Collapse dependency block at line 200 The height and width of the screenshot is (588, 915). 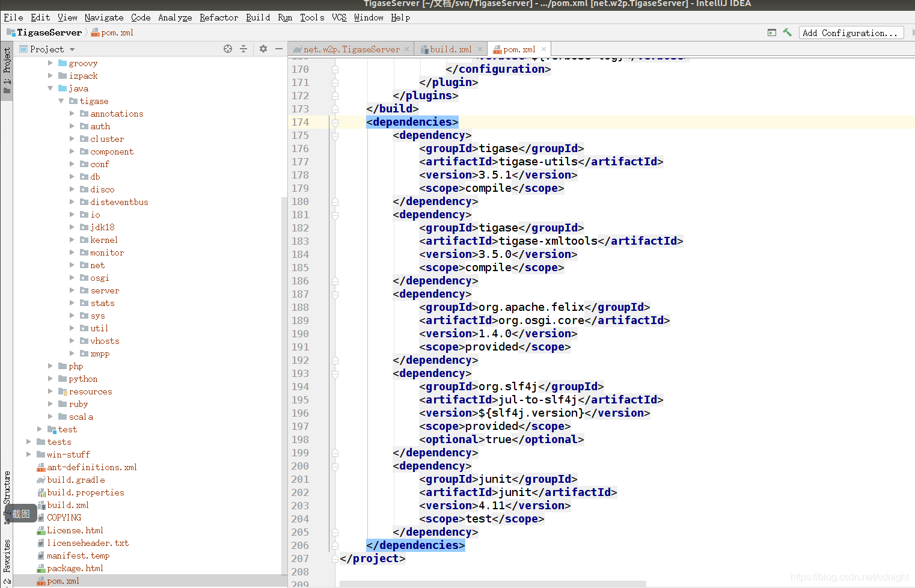click(x=335, y=466)
